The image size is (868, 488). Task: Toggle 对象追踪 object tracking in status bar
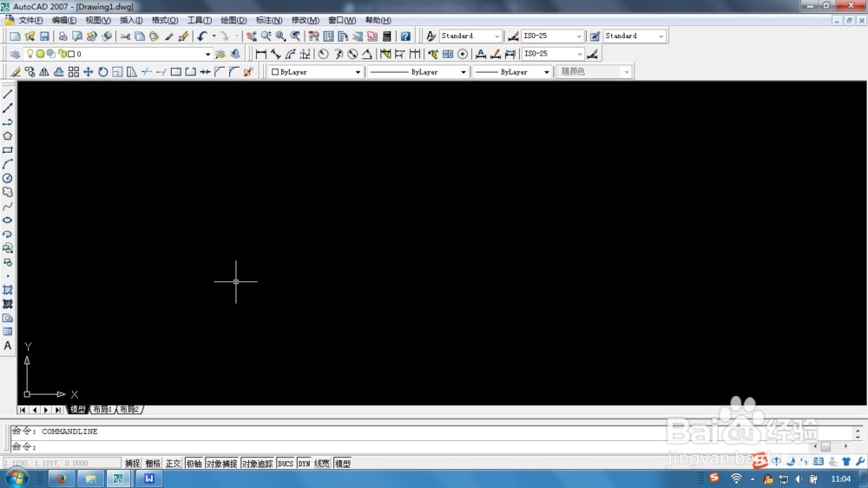258,464
